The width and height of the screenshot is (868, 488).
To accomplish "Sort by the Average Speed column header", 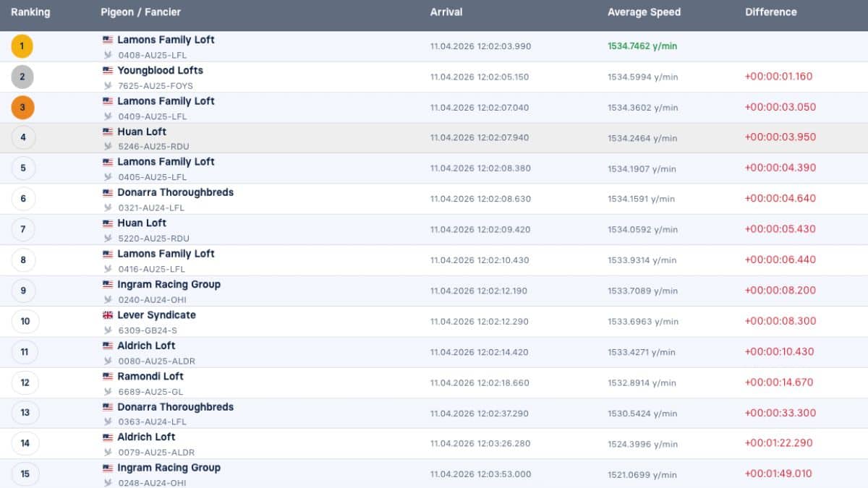I will [x=644, y=12].
